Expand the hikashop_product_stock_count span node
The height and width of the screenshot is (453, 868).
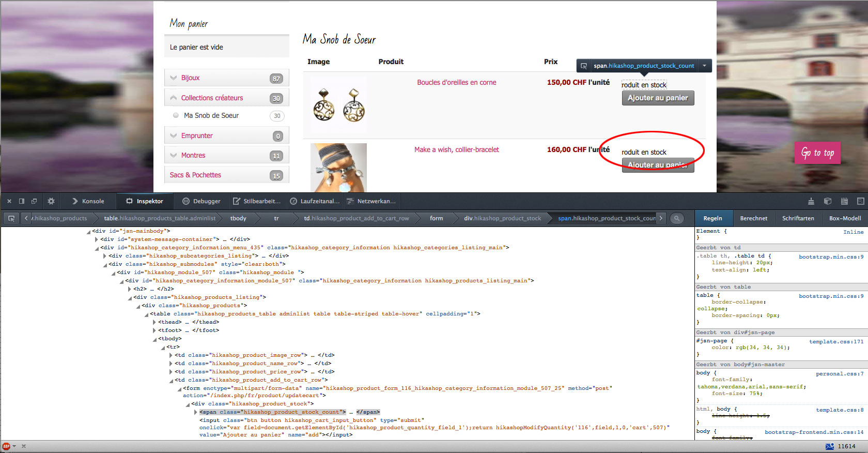click(x=196, y=412)
